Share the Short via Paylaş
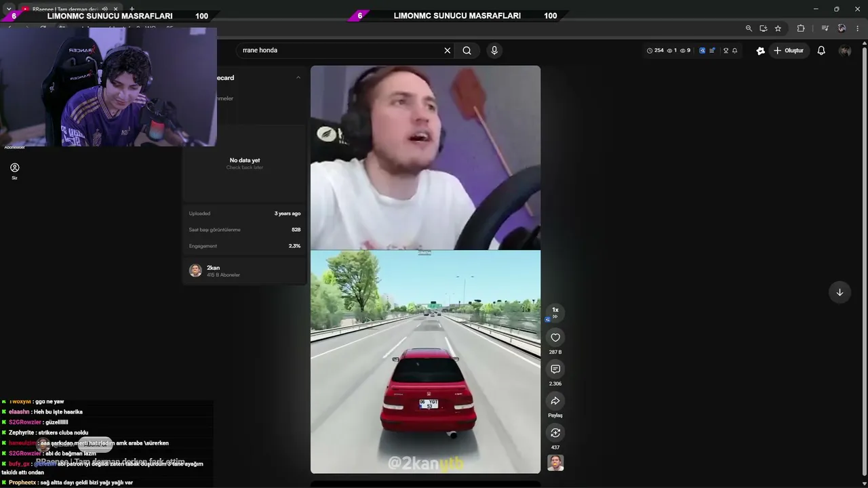 [555, 401]
